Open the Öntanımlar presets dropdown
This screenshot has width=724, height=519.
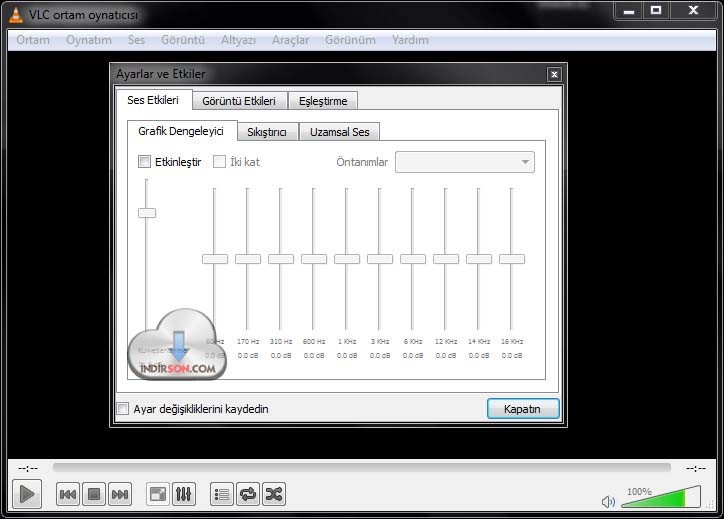(x=465, y=162)
